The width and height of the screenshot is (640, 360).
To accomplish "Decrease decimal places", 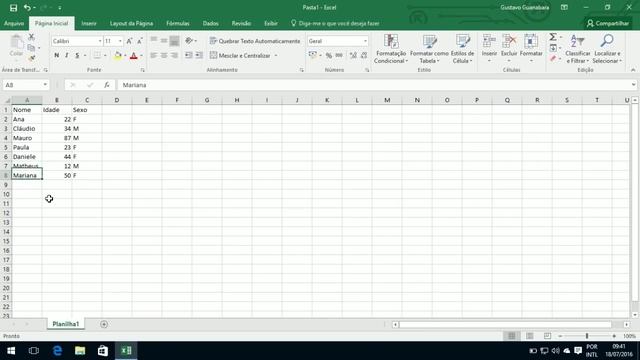I will (x=364, y=56).
